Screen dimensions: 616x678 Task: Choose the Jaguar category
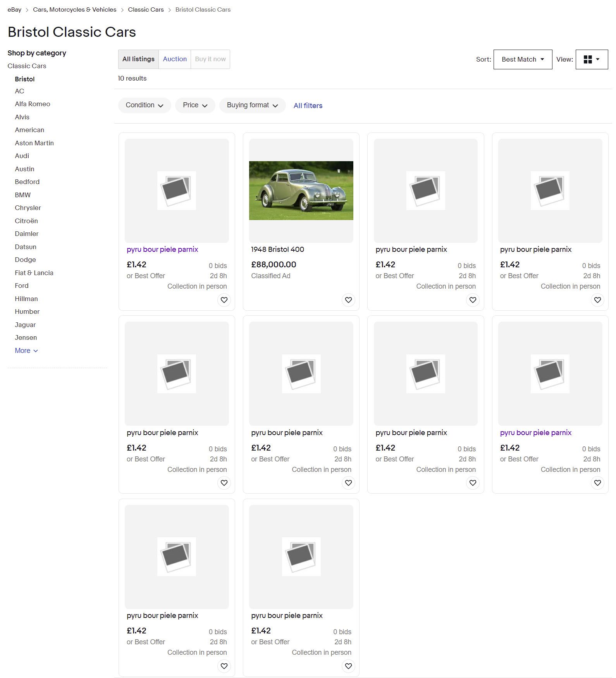pos(25,325)
